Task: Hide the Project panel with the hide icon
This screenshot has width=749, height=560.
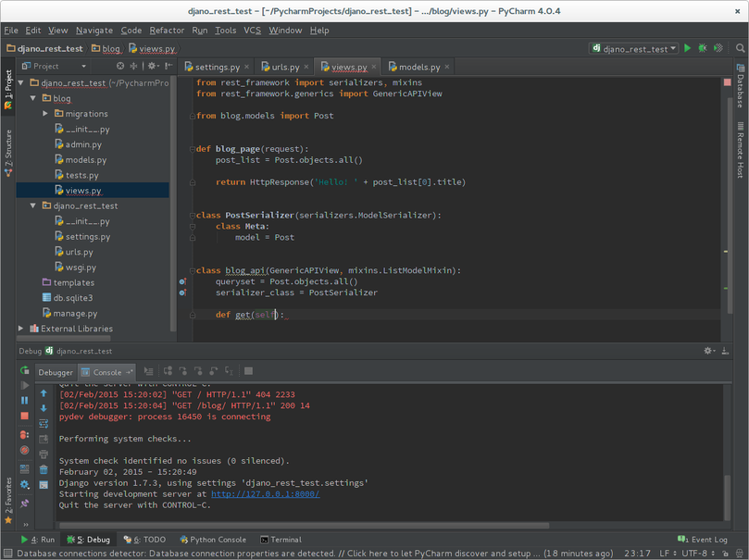Action: 169,66
